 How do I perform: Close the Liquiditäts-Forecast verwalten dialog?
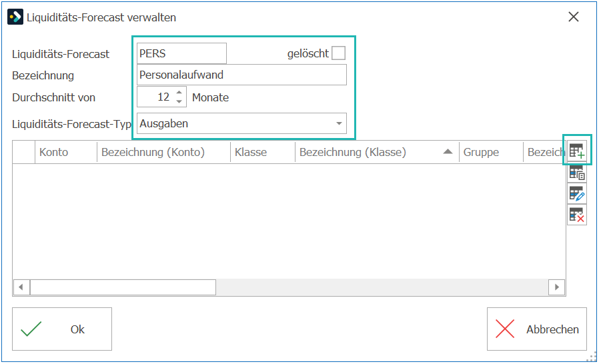(574, 17)
